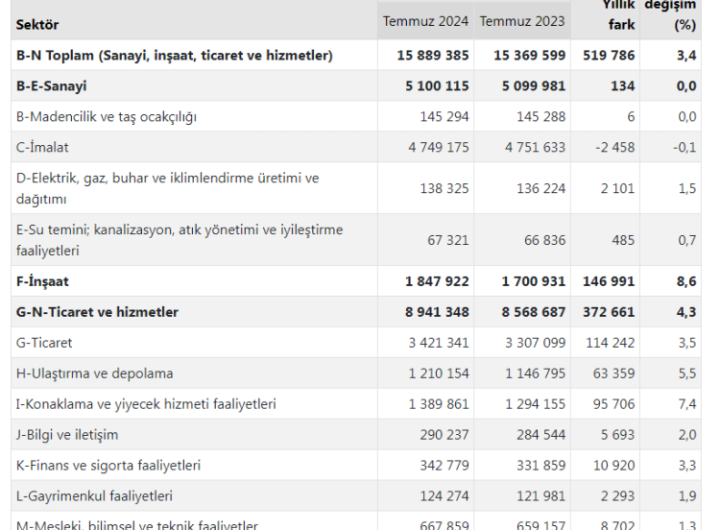Select the G-Ticaret row label
The height and width of the screenshot is (530, 720).
(x=45, y=343)
